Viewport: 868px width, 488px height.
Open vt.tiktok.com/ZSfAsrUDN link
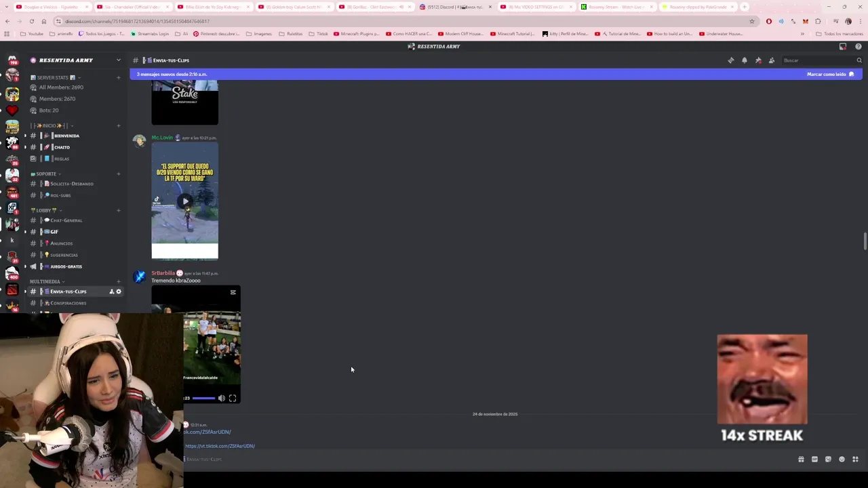coord(220,446)
